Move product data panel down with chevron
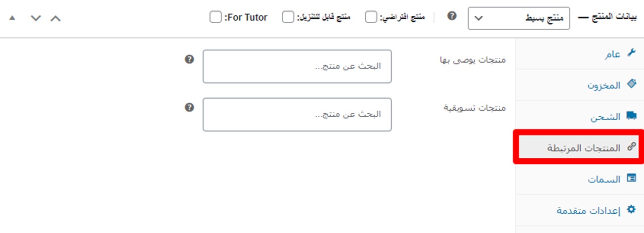644x233 pixels. 35,18
